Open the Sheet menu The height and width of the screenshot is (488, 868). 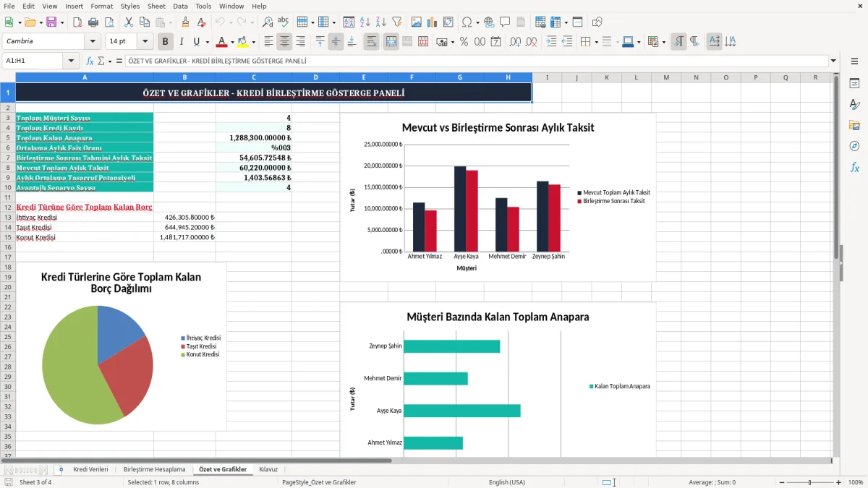(x=156, y=6)
